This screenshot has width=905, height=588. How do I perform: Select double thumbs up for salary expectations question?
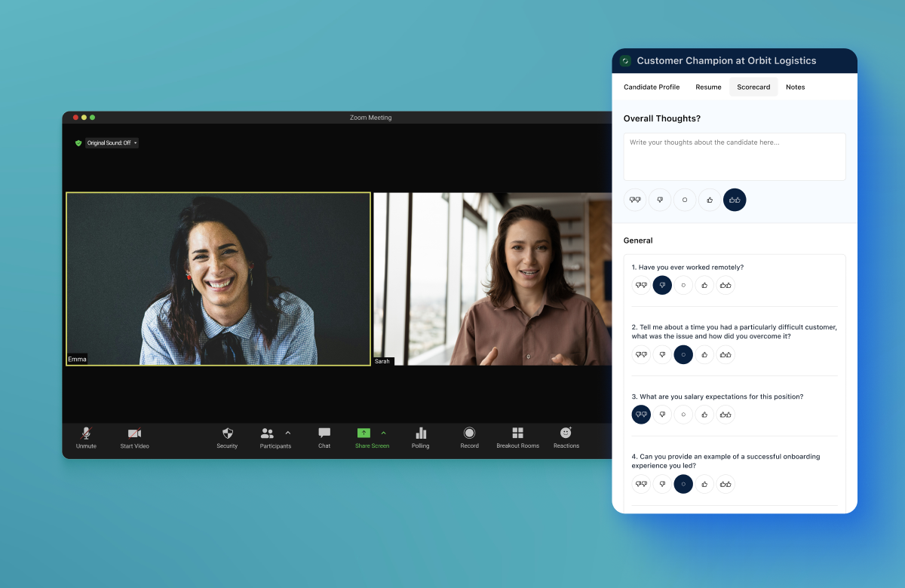coord(726,415)
